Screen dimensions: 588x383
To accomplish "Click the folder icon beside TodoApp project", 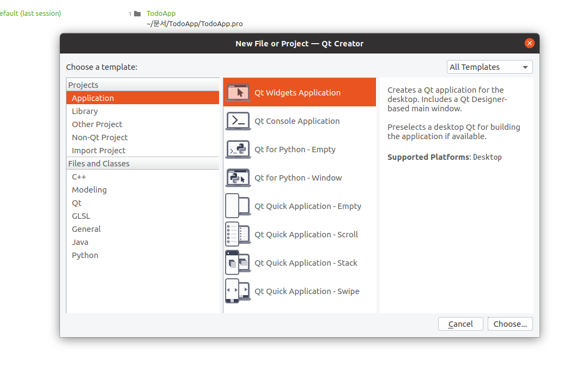I will pyautogui.click(x=138, y=14).
